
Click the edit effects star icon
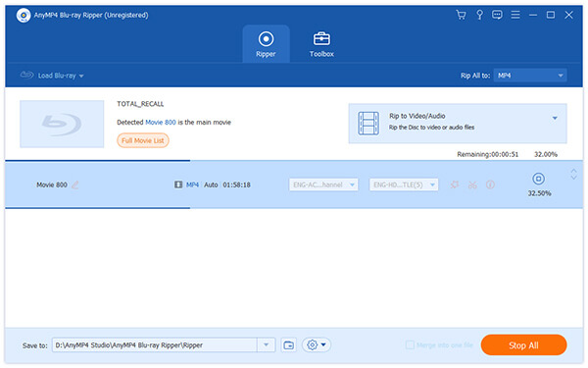pyautogui.click(x=455, y=184)
